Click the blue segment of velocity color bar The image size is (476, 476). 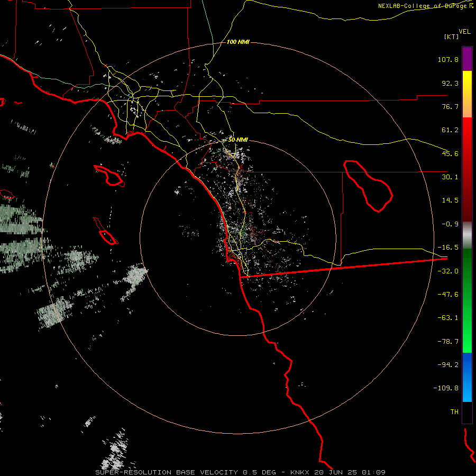click(x=467, y=377)
